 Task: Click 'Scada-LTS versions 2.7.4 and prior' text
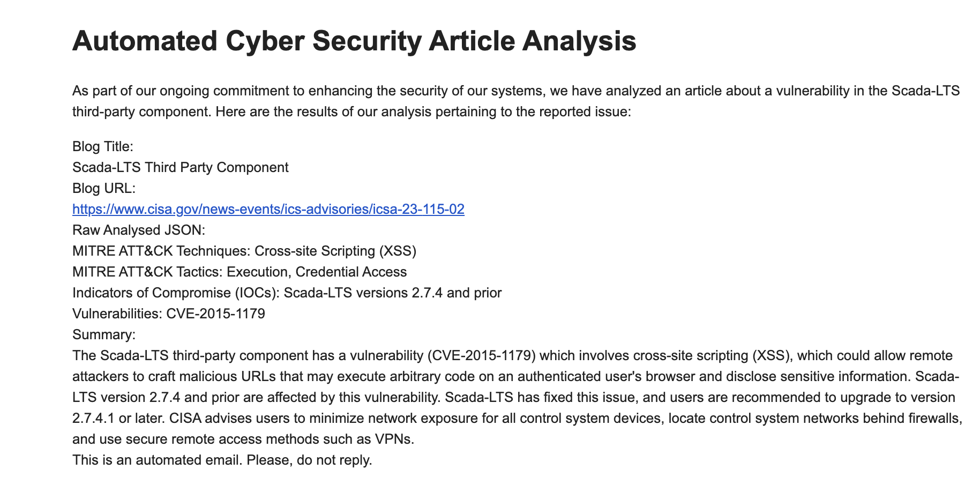393,293
